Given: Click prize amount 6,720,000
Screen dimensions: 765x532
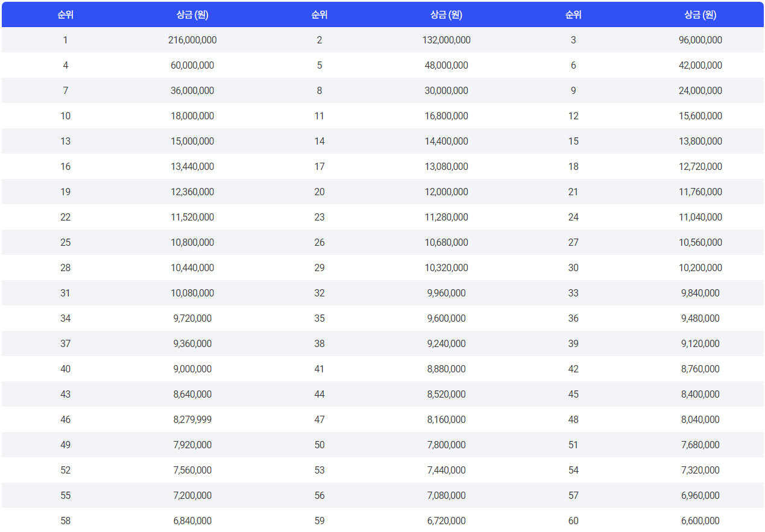Looking at the screenshot, I should pyautogui.click(x=446, y=521).
